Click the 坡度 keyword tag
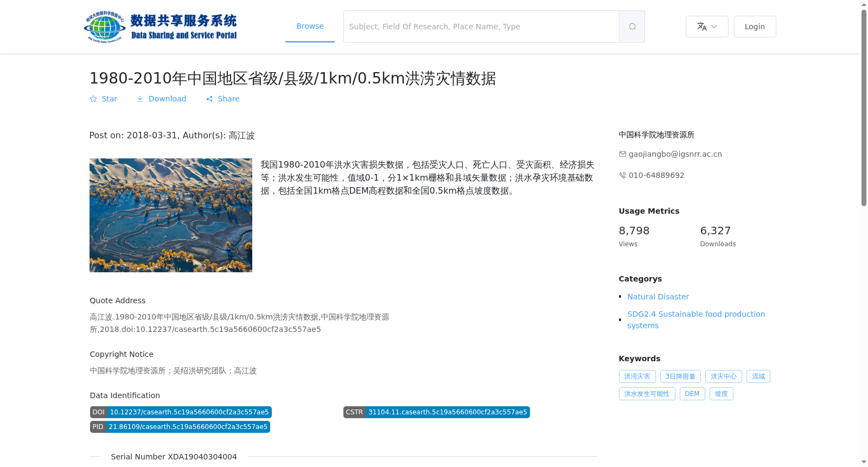This screenshot has width=868, height=467. [722, 394]
